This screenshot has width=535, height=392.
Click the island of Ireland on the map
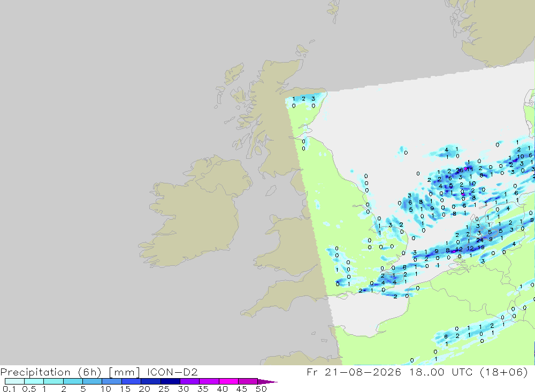pyautogui.click(x=195, y=212)
